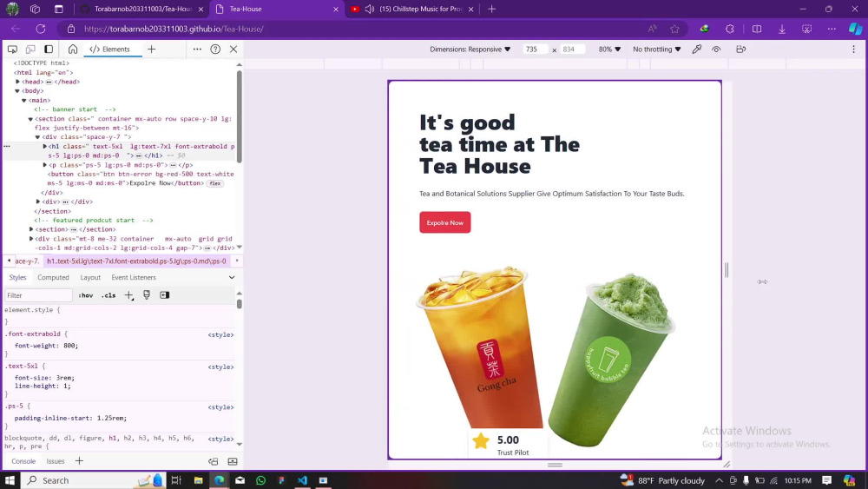Collapse the body node
868x489 pixels.
click(17, 91)
